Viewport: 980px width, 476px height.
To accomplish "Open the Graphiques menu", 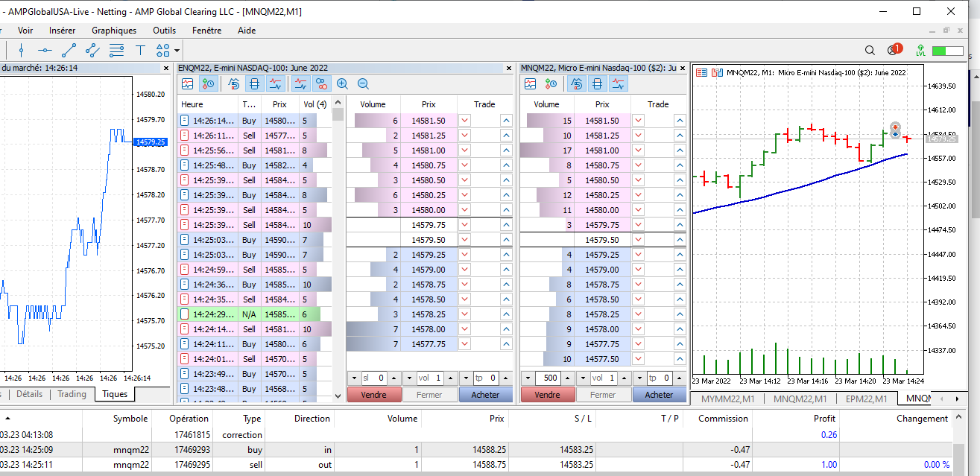I will [x=114, y=31].
